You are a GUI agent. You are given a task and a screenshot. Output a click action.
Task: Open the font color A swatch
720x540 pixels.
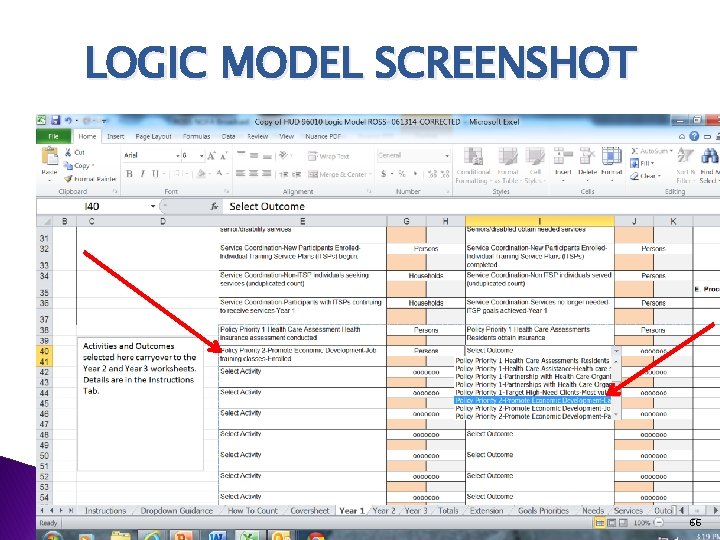(x=219, y=174)
